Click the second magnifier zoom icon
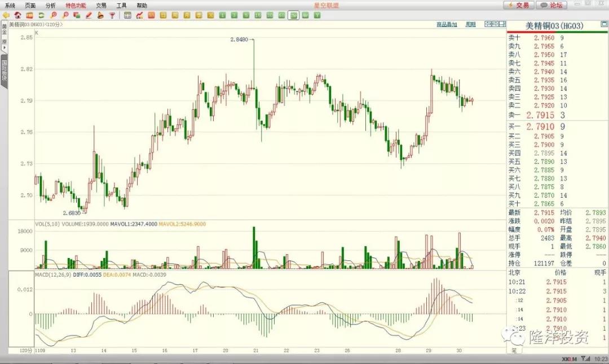The height and width of the screenshot is (364, 609). pos(65,16)
